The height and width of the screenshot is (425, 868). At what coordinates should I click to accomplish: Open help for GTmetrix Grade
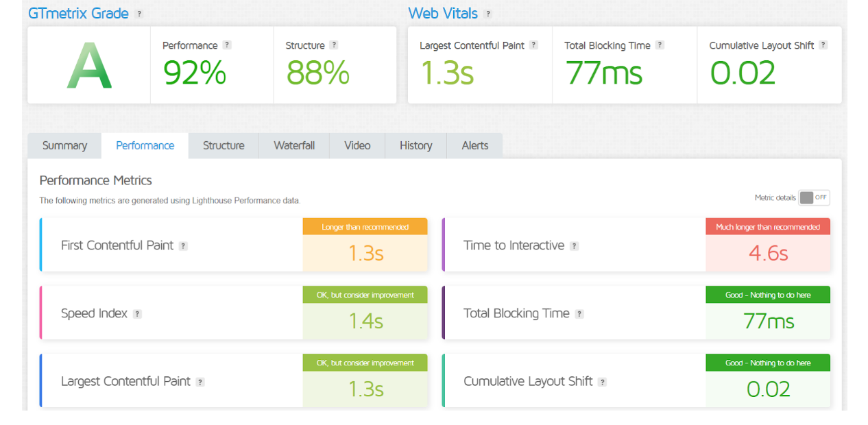(x=139, y=13)
